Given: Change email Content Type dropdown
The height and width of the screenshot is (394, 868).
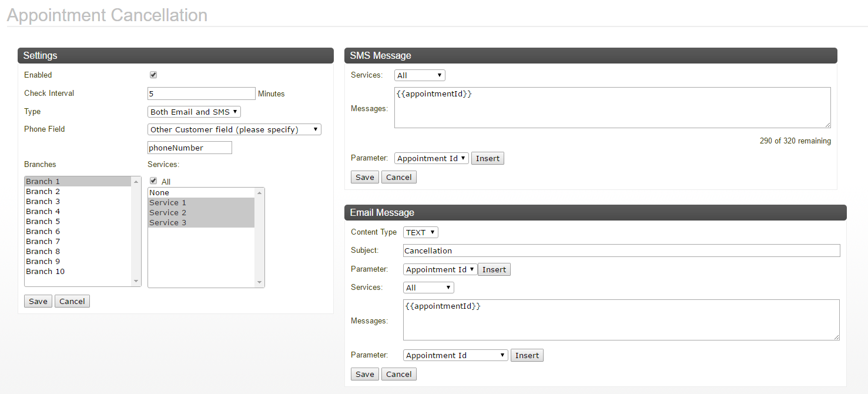Looking at the screenshot, I should click(420, 232).
